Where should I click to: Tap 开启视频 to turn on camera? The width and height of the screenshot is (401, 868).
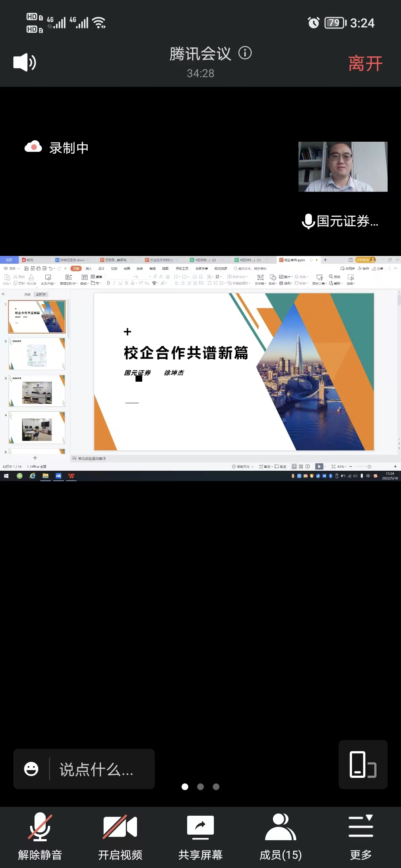click(120, 837)
